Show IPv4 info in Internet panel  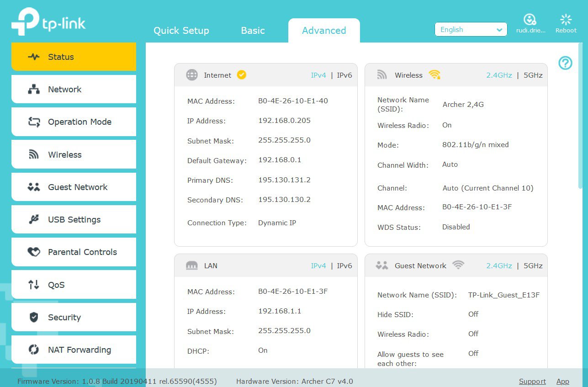point(318,75)
